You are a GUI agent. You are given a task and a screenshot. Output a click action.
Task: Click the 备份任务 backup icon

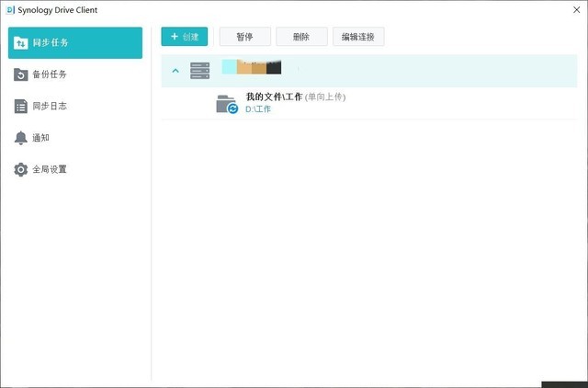click(20, 74)
